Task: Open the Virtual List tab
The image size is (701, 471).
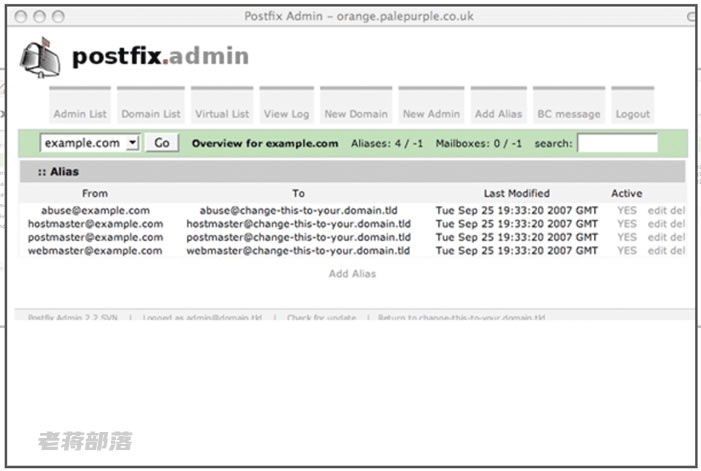Action: pyautogui.click(x=222, y=105)
